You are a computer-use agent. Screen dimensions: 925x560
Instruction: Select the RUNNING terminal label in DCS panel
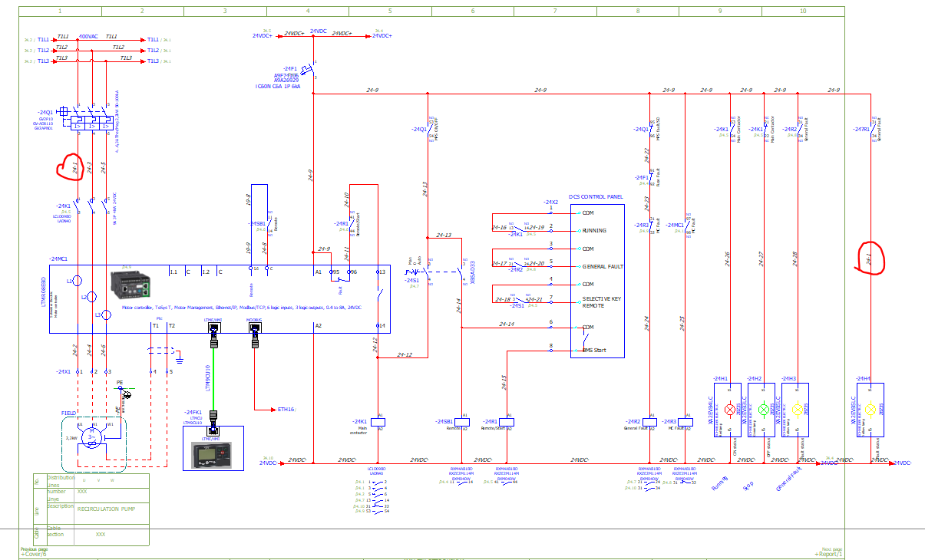tap(594, 231)
